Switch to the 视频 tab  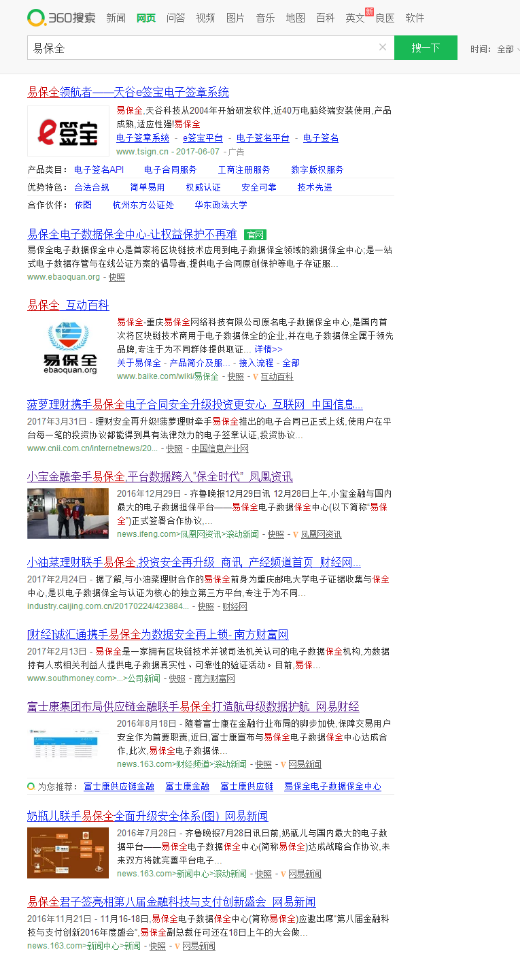[x=206, y=18]
